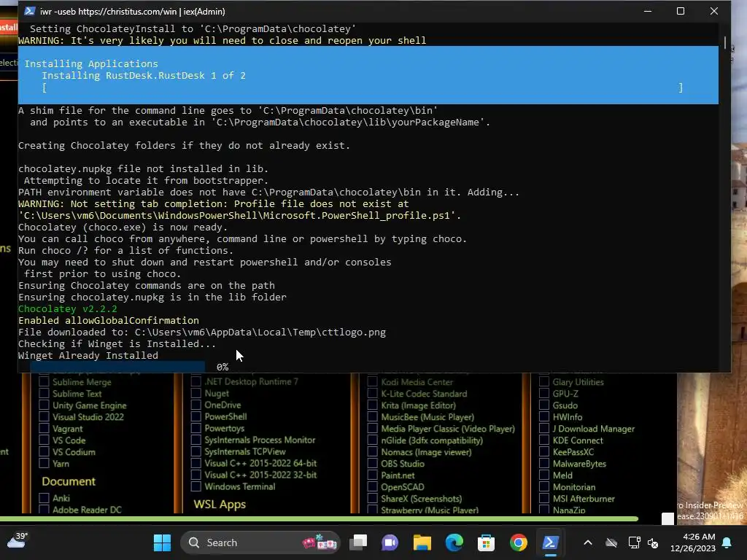Click the Chocolatey v2.2.2 version text
The height and width of the screenshot is (560, 747).
point(68,308)
